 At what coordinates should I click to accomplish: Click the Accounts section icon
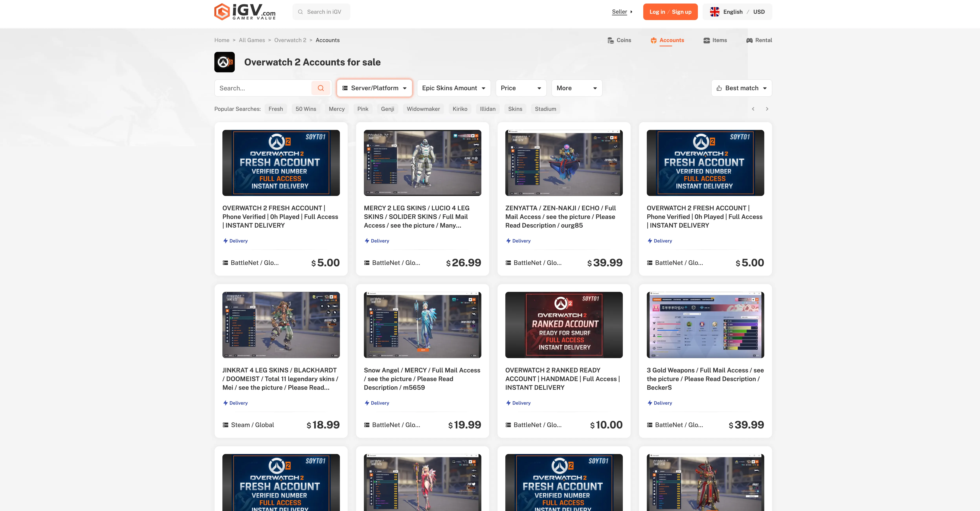point(654,40)
